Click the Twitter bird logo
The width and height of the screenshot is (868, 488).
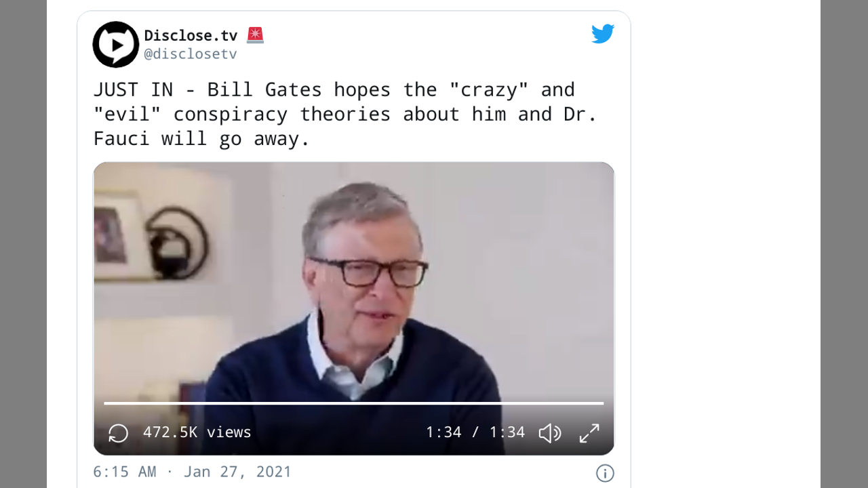click(602, 34)
